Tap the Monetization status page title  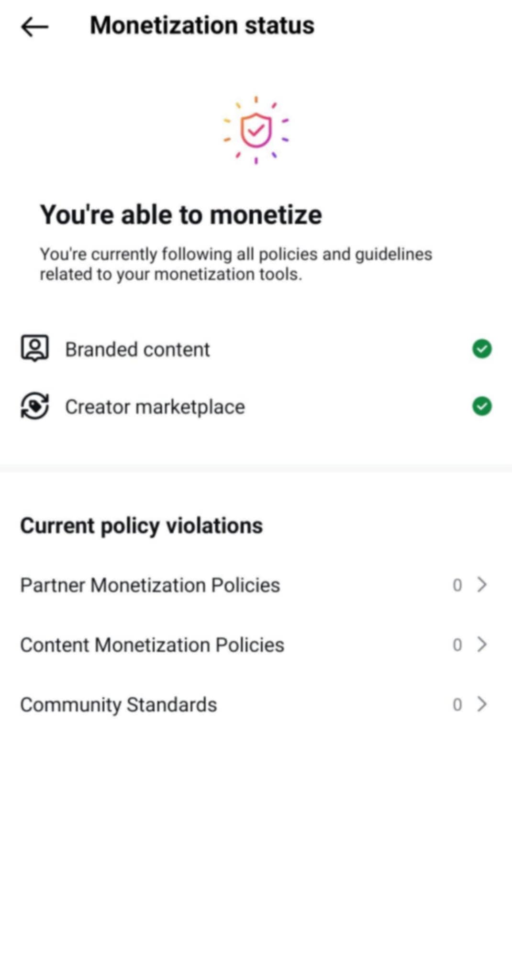point(202,25)
